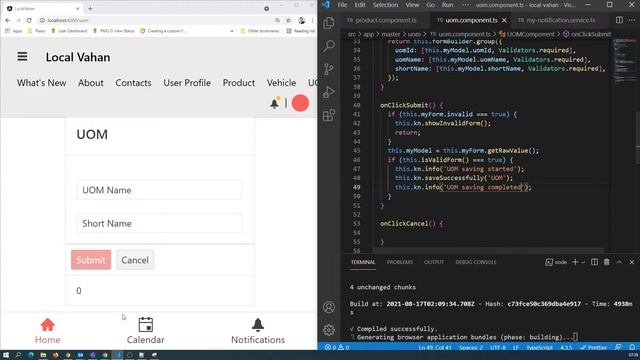Open the Selection menu in VS Code

tap(385, 5)
